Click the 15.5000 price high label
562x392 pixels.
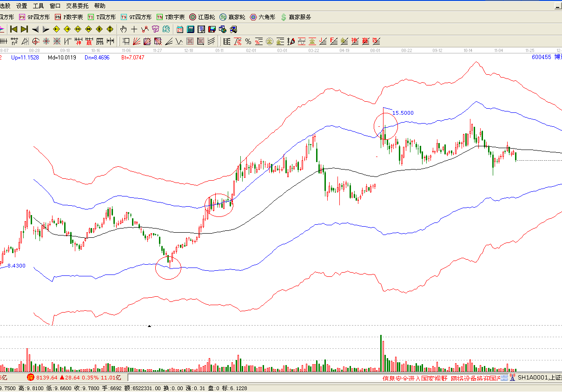tap(403, 113)
